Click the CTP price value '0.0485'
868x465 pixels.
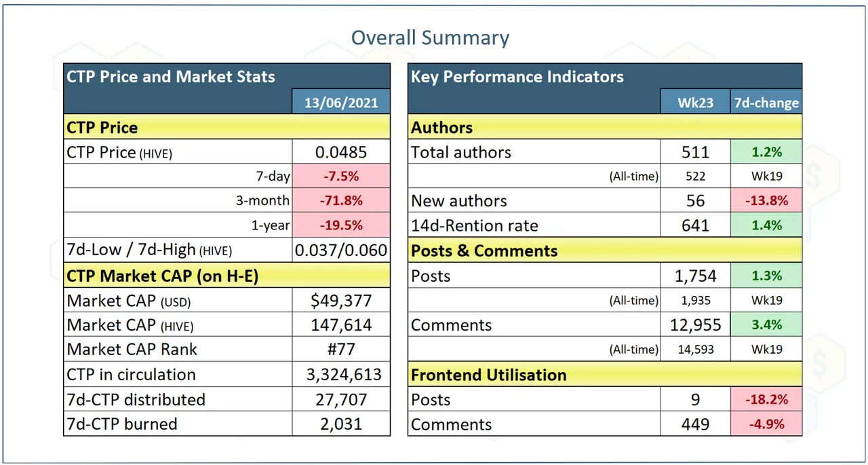pyautogui.click(x=341, y=152)
